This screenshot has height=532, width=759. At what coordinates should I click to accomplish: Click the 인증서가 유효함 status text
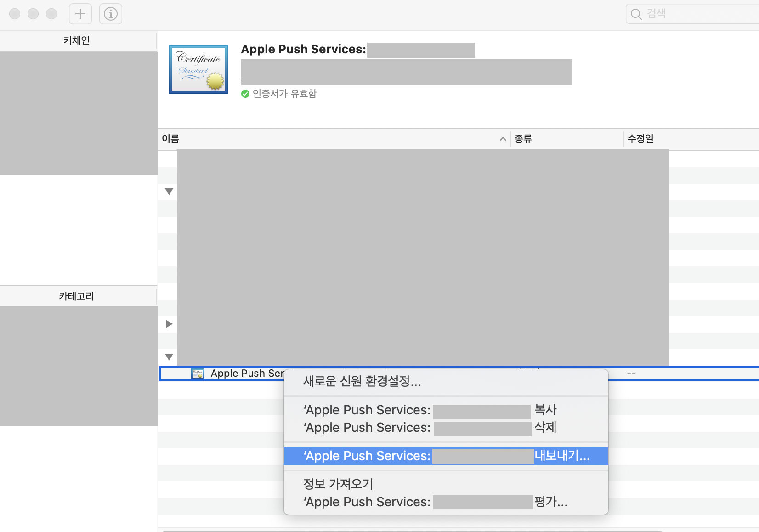284,94
